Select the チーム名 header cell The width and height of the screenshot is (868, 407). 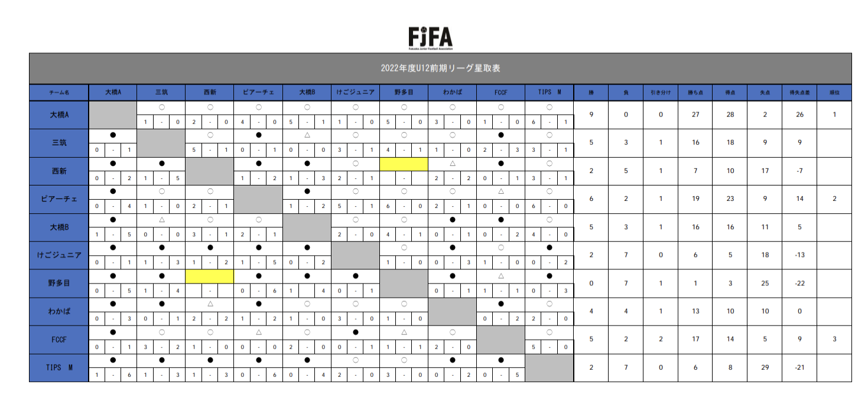click(59, 93)
